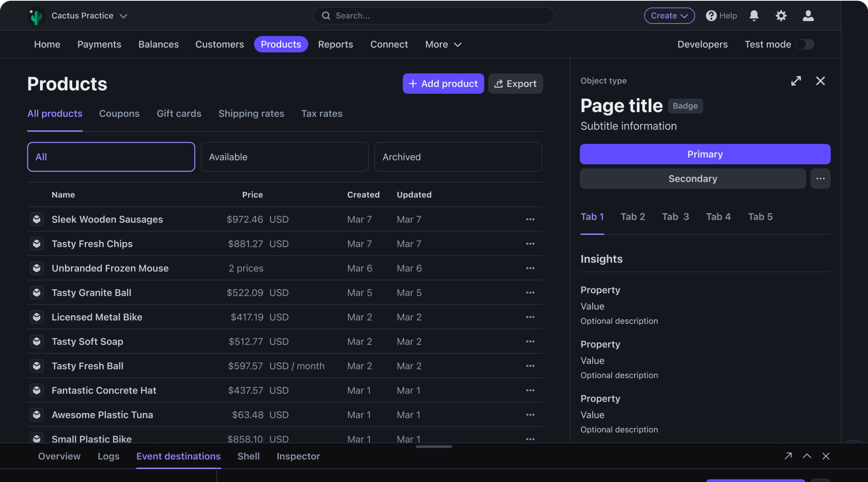Open settings via the gear icon
Screen dimensions: 868x482
781,15
